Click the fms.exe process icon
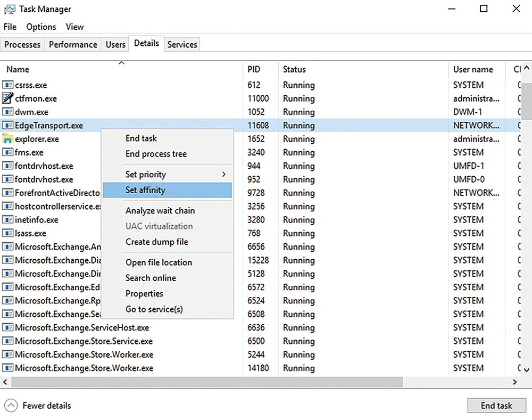The width and height of the screenshot is (532, 420). [7, 152]
